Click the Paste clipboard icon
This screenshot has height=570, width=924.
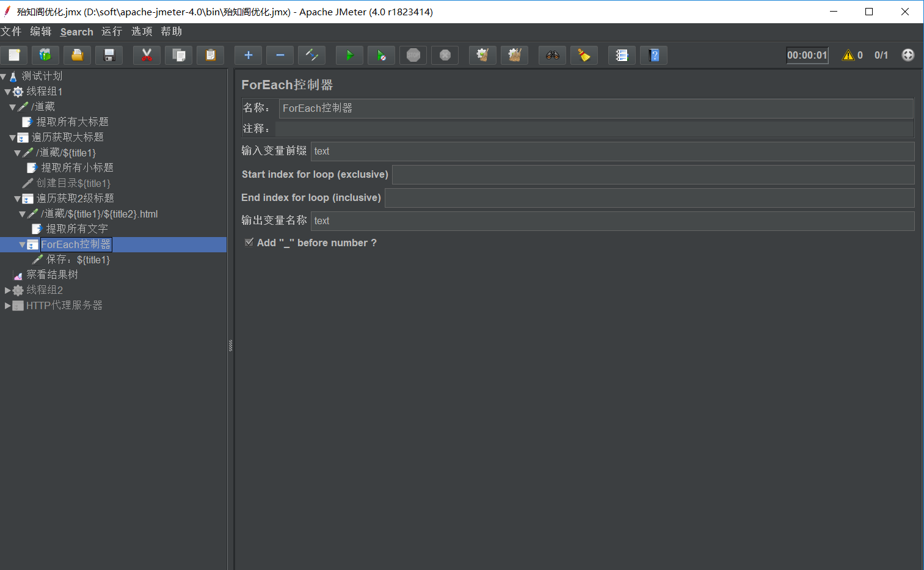(x=211, y=55)
